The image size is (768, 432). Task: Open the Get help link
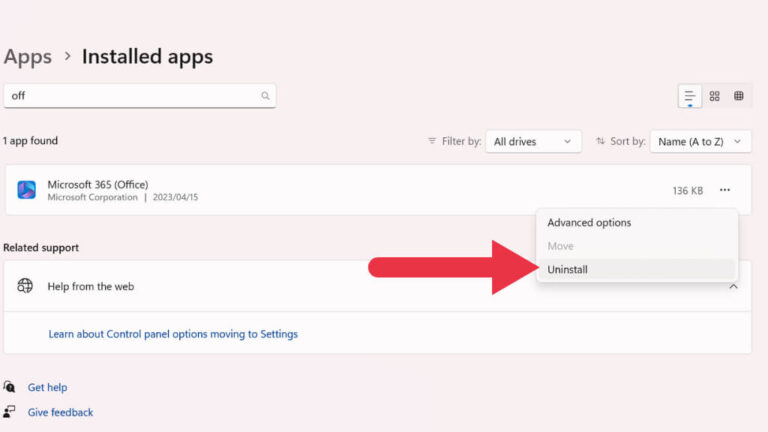point(48,387)
